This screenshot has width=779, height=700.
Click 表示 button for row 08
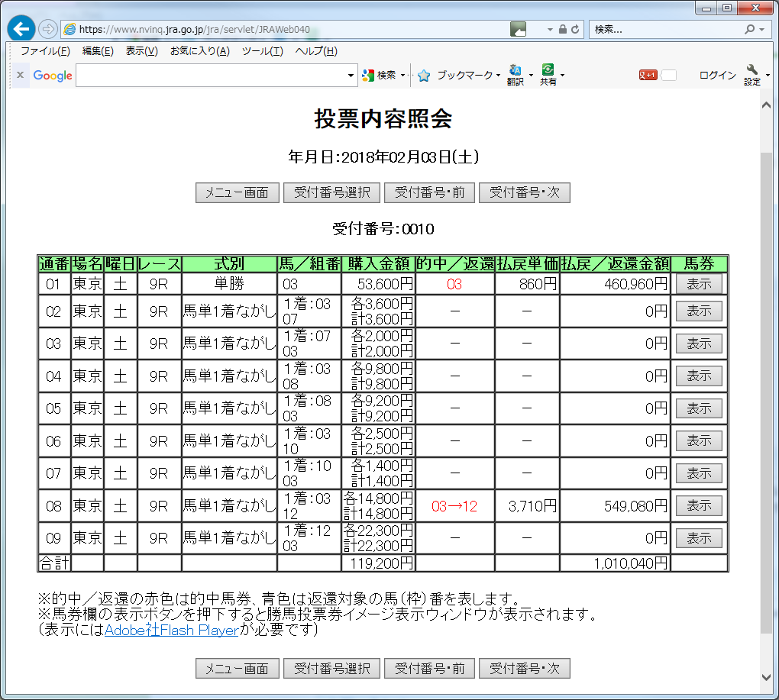pos(699,506)
